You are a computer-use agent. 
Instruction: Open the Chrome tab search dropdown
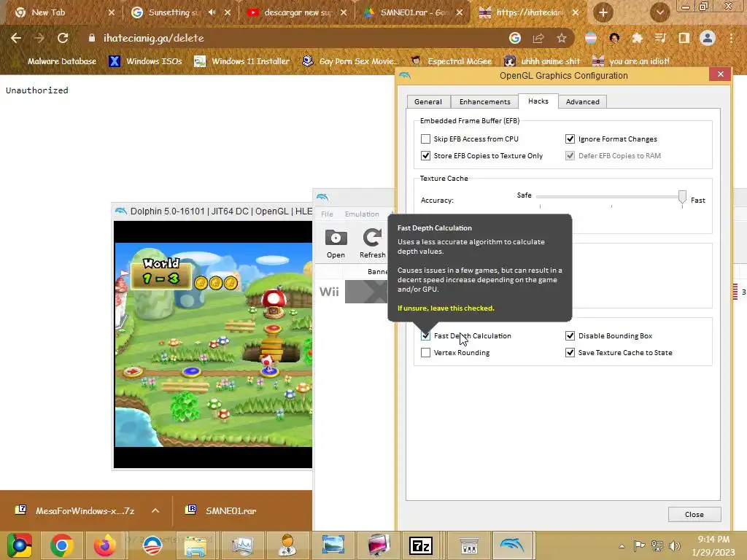click(659, 12)
